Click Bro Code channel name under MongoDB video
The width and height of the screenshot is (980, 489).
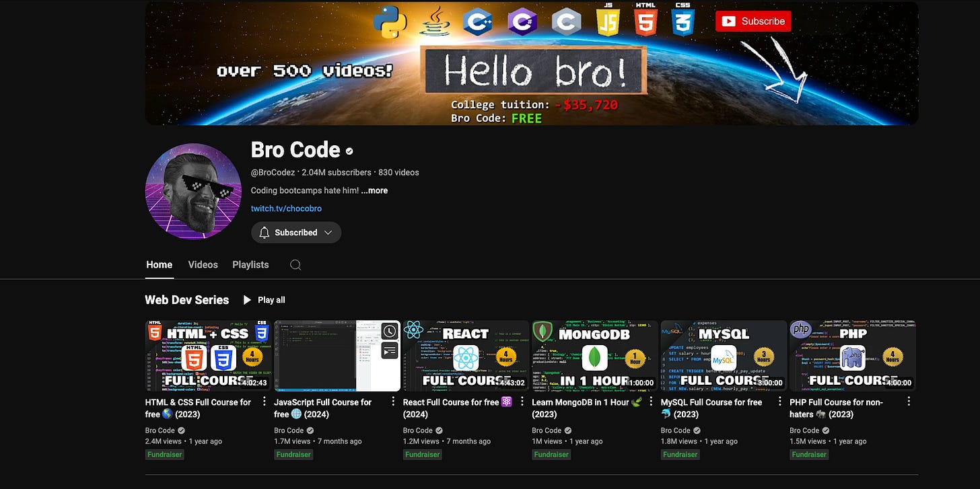click(x=547, y=430)
